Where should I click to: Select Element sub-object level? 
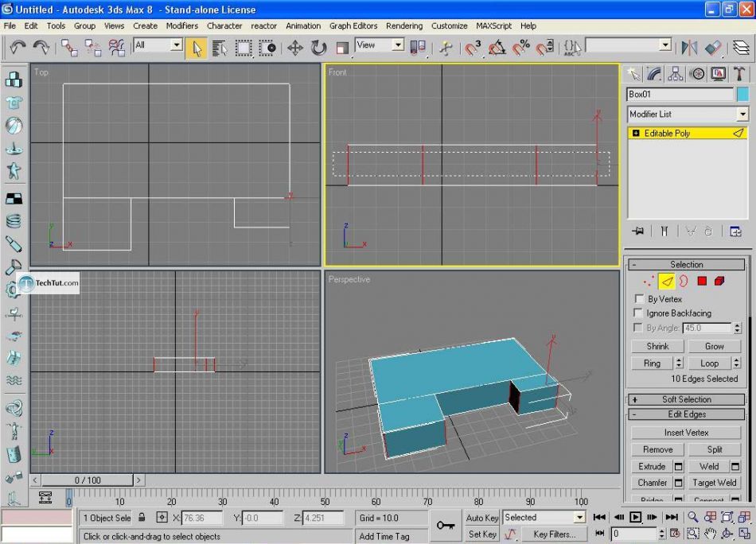(719, 281)
